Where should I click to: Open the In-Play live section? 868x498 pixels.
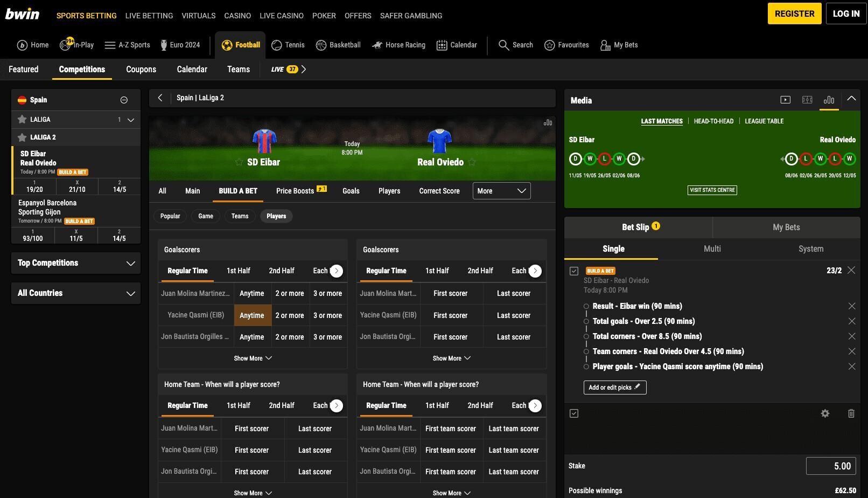(77, 45)
